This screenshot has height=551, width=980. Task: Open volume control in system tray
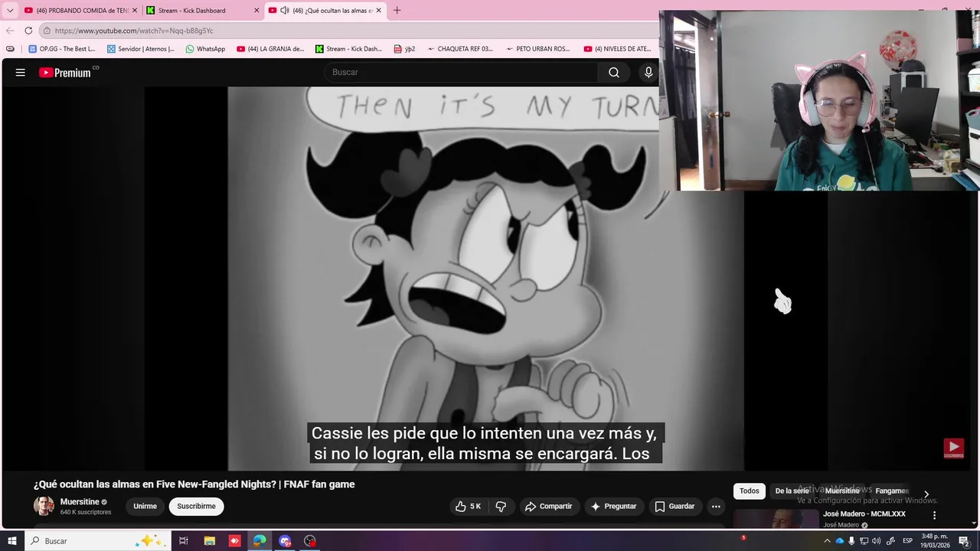pyautogui.click(x=877, y=541)
